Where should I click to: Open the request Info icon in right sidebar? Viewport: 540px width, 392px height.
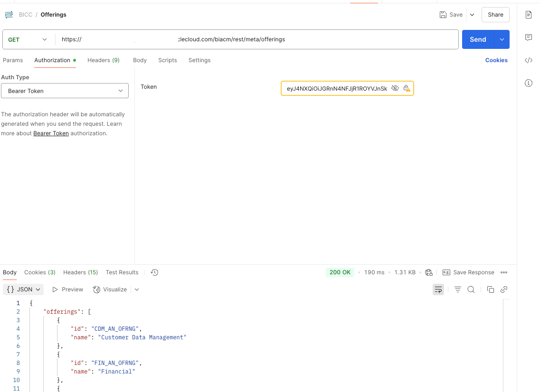click(528, 83)
